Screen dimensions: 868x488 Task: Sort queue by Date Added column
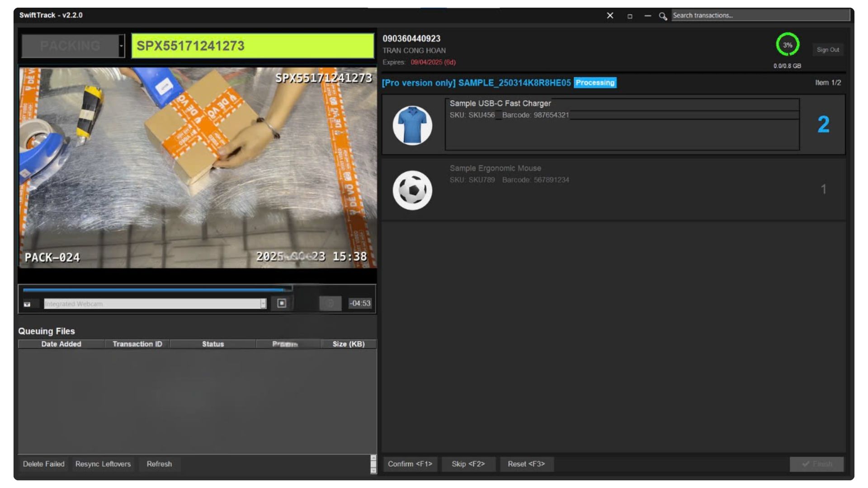point(61,344)
